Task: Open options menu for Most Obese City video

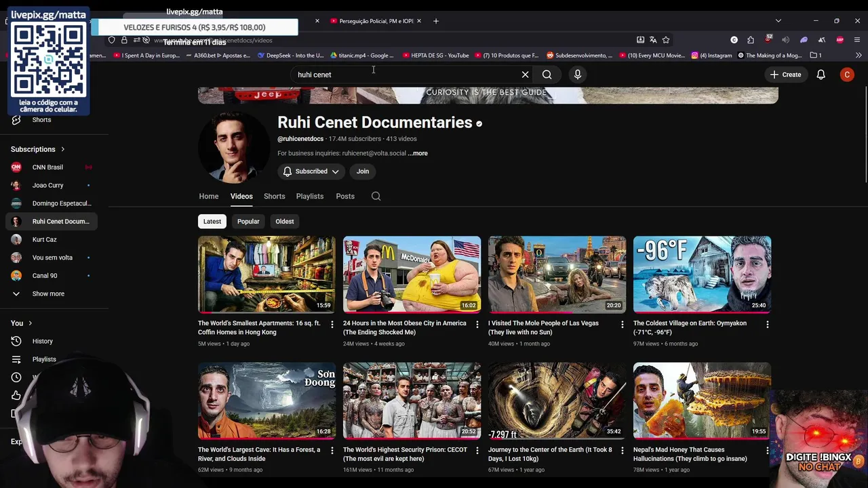Action: (x=477, y=325)
